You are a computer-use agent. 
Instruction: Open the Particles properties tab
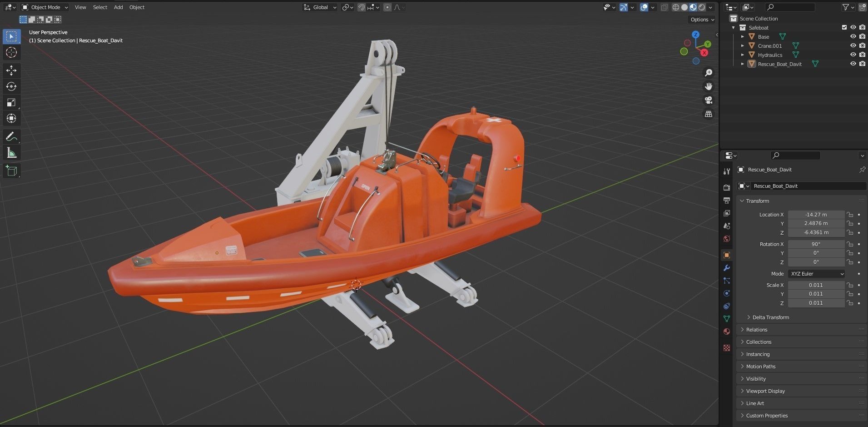(726, 281)
